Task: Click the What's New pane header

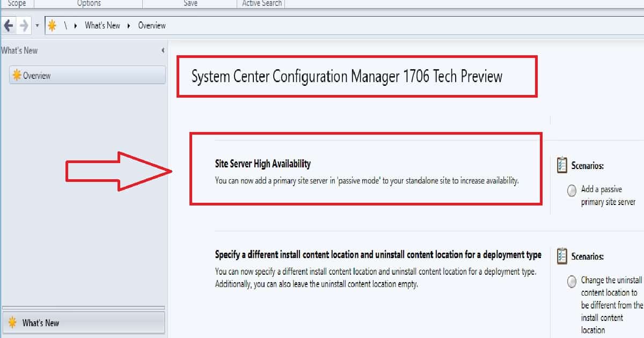Action: click(x=19, y=50)
